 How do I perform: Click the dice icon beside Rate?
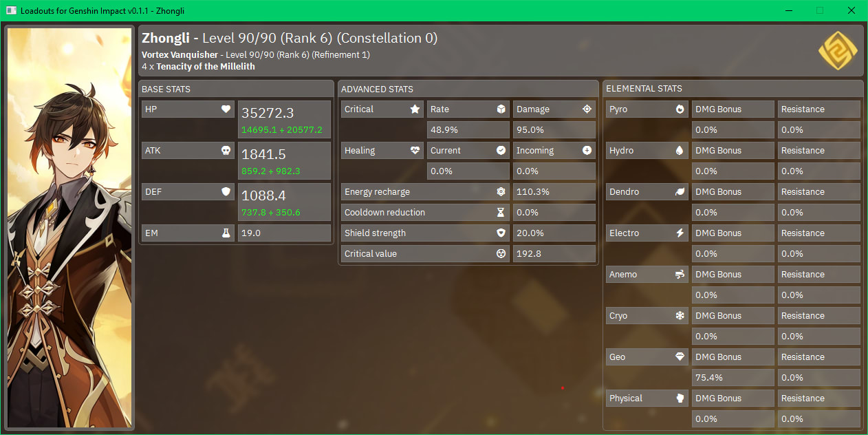[501, 109]
